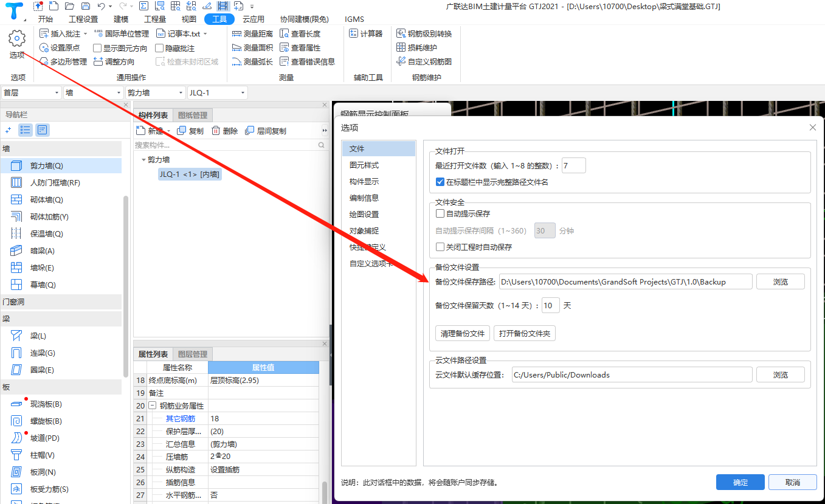This screenshot has height=504, width=825.
Task: Open 自定义钢筋图 custom rebar drawing
Action: point(424,61)
